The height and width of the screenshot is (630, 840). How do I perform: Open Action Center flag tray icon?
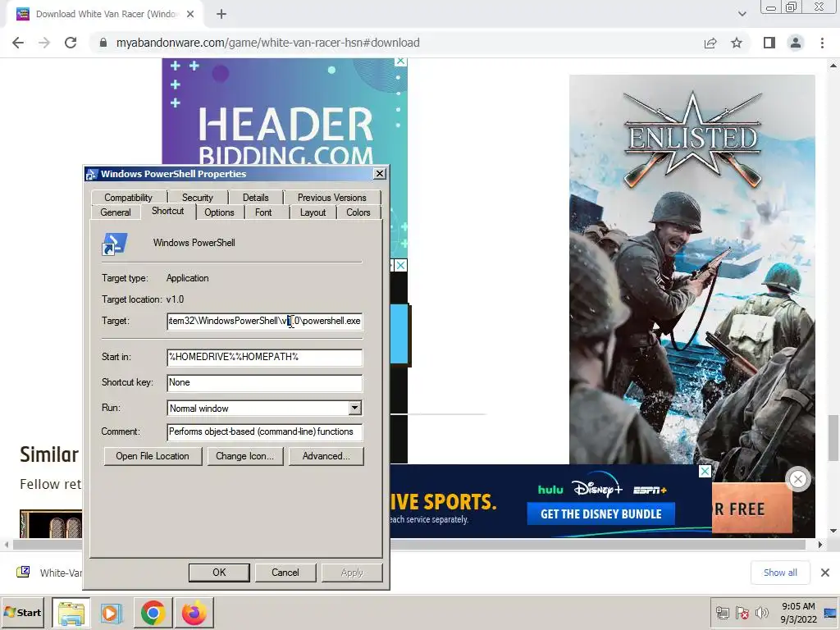pos(742,613)
